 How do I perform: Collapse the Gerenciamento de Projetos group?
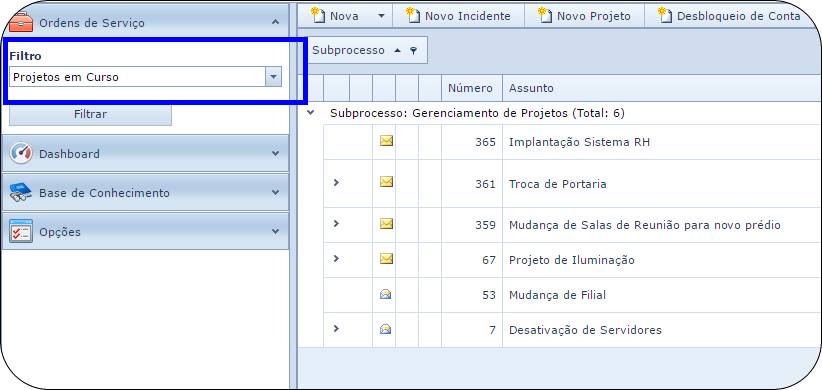311,112
